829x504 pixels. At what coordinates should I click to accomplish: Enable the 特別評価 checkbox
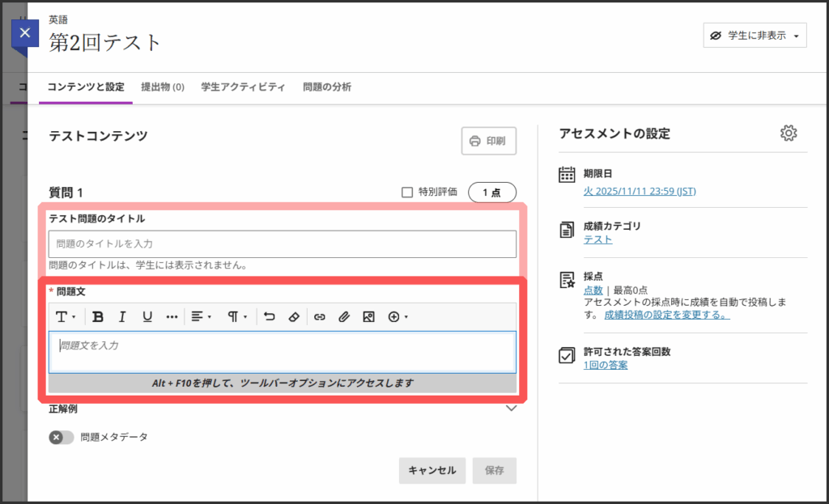(408, 193)
